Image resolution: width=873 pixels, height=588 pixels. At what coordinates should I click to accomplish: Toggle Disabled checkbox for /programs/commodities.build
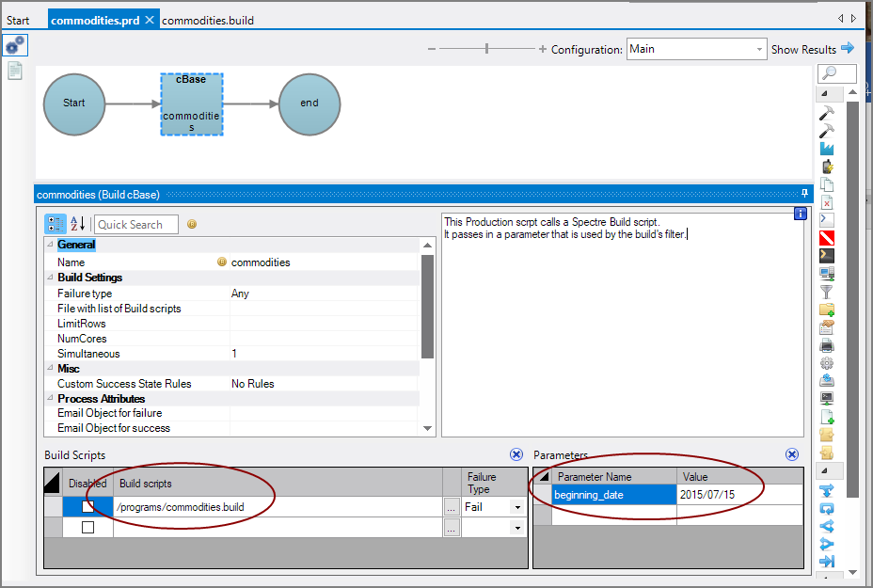pyautogui.click(x=88, y=507)
